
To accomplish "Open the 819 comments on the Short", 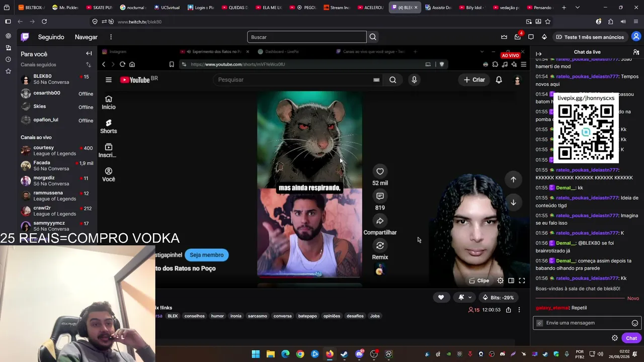I will pos(380,196).
